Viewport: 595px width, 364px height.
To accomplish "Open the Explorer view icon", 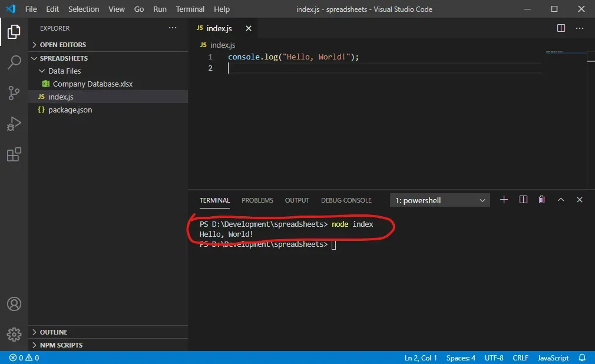I will 14,32.
